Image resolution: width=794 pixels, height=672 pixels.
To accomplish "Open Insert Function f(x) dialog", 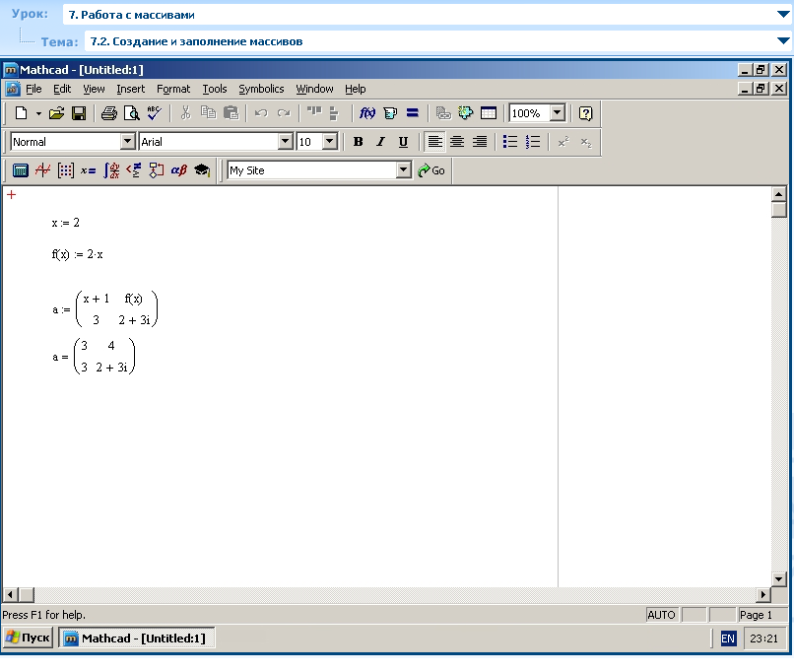I will coord(367,113).
